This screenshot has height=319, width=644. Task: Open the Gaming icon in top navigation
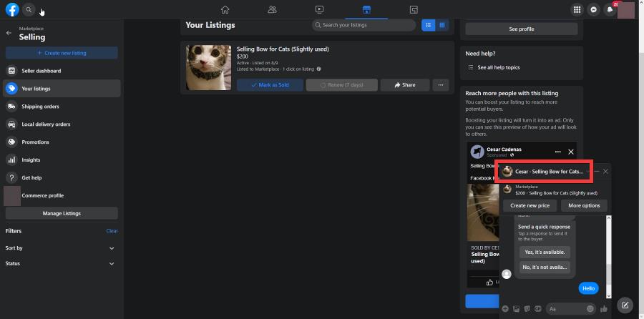point(414,9)
